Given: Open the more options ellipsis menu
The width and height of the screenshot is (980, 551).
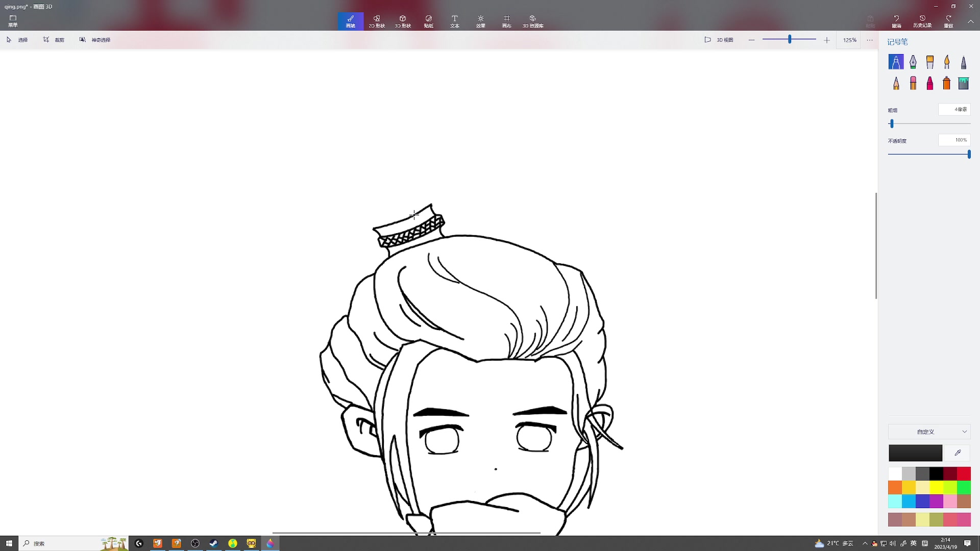Looking at the screenshot, I should click(870, 40).
